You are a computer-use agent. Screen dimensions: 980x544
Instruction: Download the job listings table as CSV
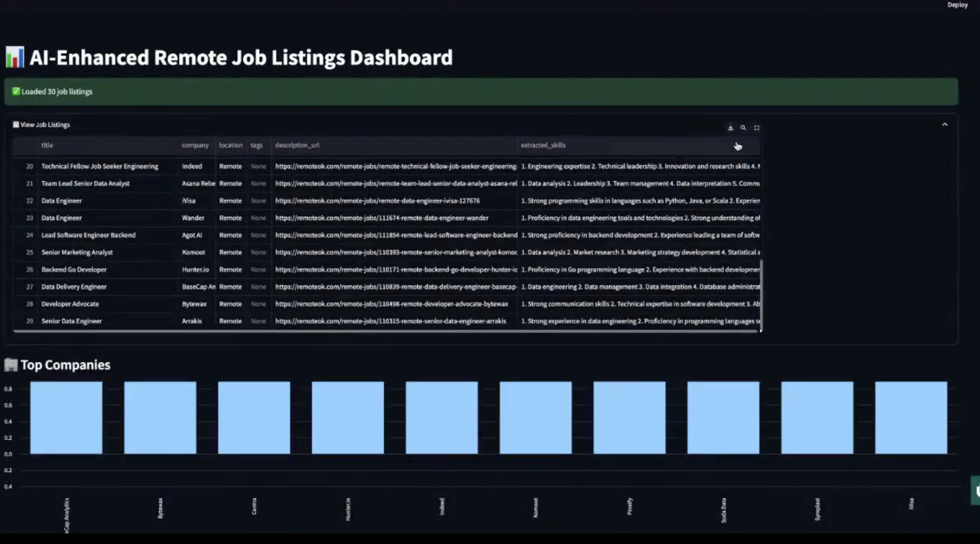click(730, 128)
